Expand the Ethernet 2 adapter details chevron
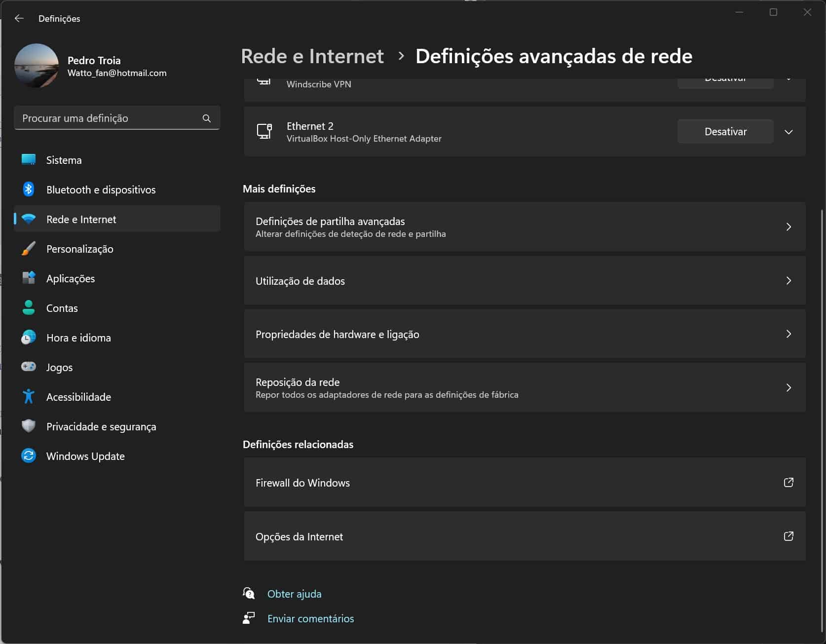The height and width of the screenshot is (644, 826). coord(788,132)
